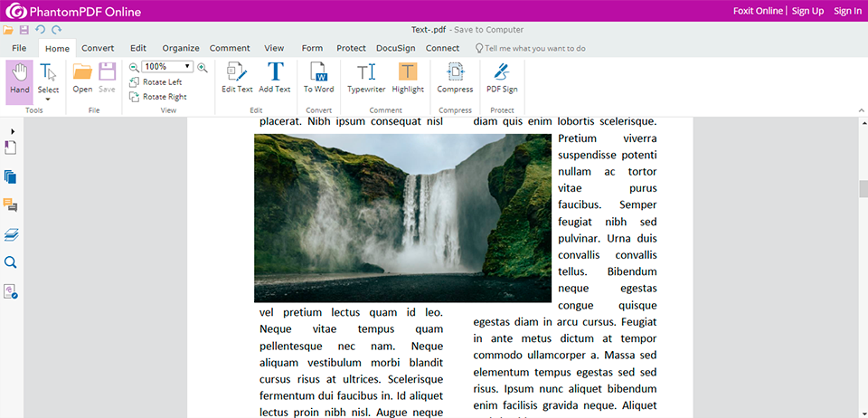Click the Edit Text tool

[x=237, y=78]
